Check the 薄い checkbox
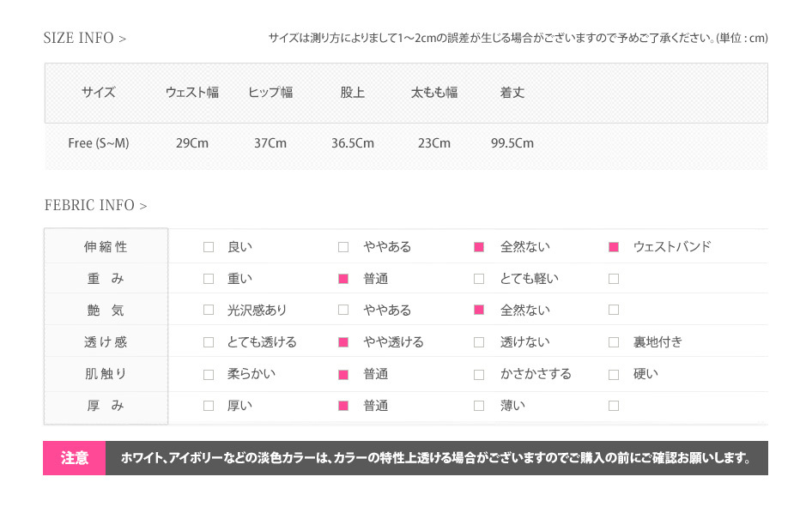812x525 pixels. [x=479, y=406]
